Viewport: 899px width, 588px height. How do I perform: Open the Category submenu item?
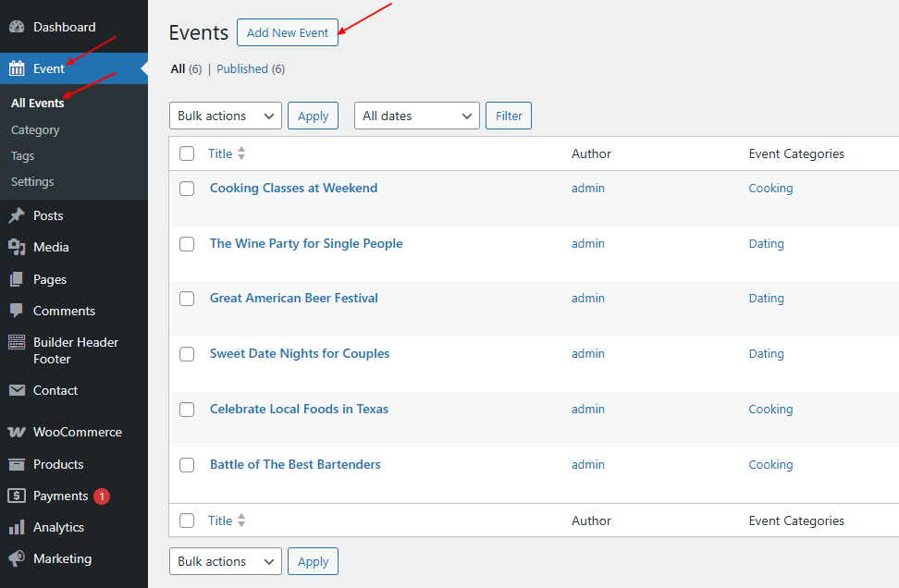click(x=35, y=130)
